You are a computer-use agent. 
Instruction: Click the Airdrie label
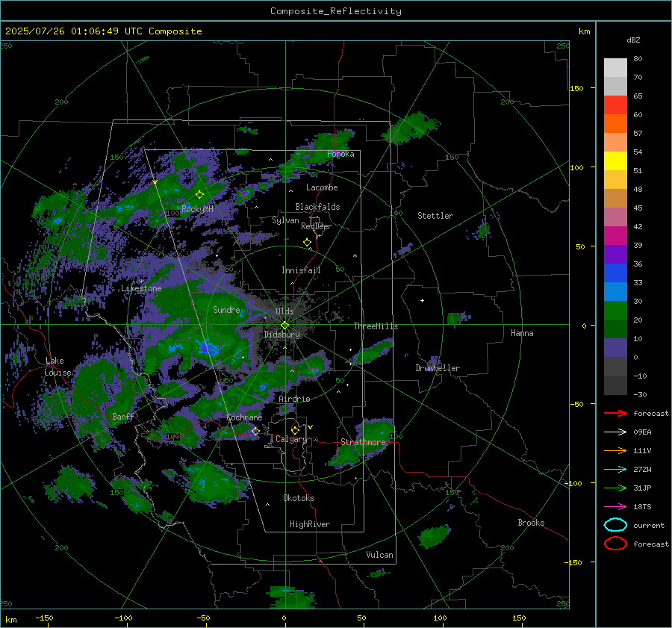(294, 399)
